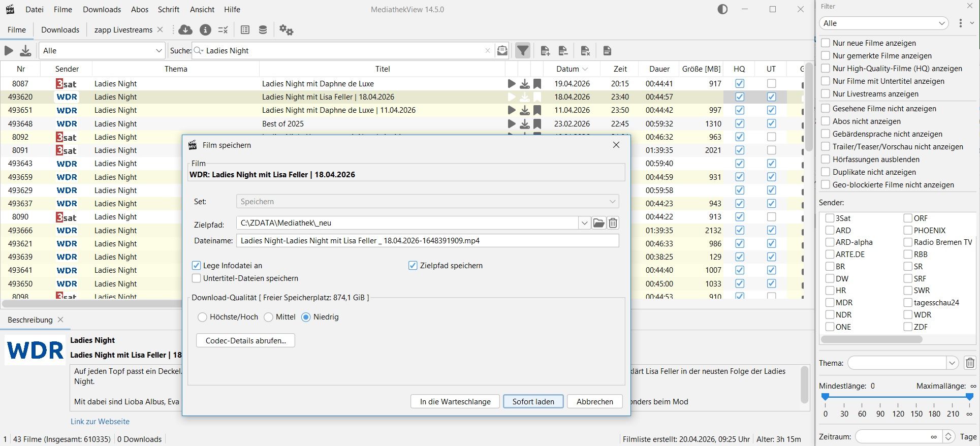
Task: Open the info icon in the toolbar
Action: 205,30
